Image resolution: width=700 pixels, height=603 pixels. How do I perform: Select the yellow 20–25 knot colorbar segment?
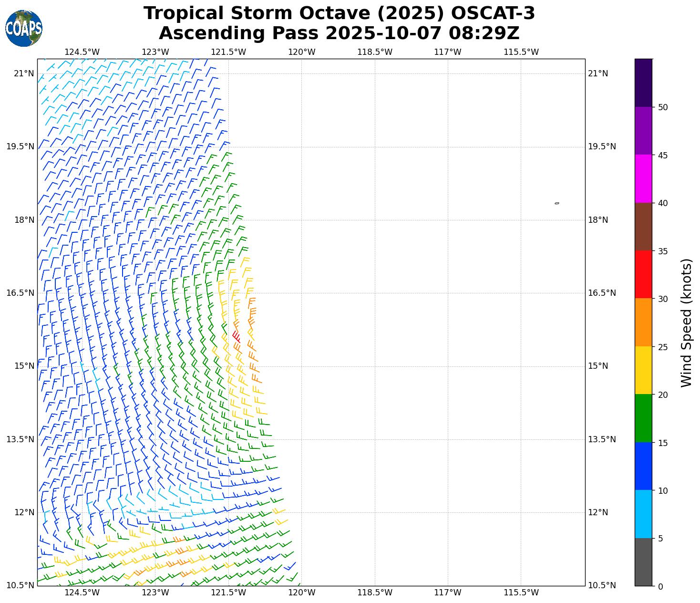[x=643, y=370]
